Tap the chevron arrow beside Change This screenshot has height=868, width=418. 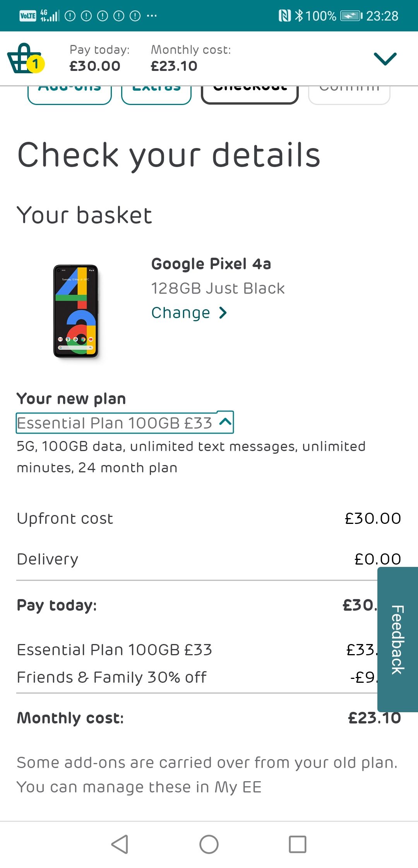(222, 312)
